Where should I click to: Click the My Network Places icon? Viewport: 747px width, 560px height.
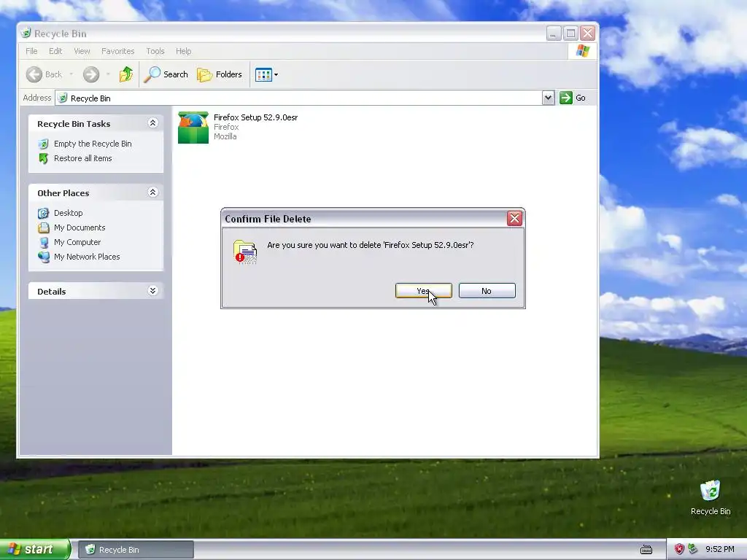tap(43, 257)
